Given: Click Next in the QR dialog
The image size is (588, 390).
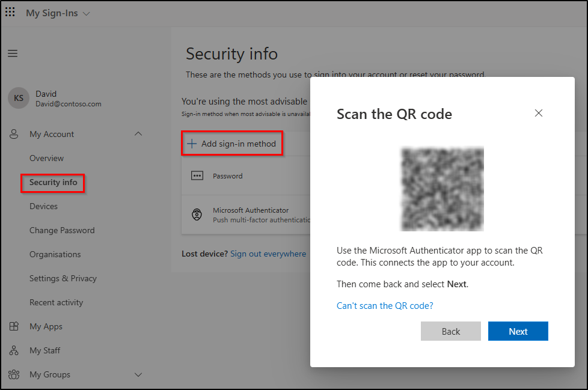Looking at the screenshot, I should pos(518,331).
